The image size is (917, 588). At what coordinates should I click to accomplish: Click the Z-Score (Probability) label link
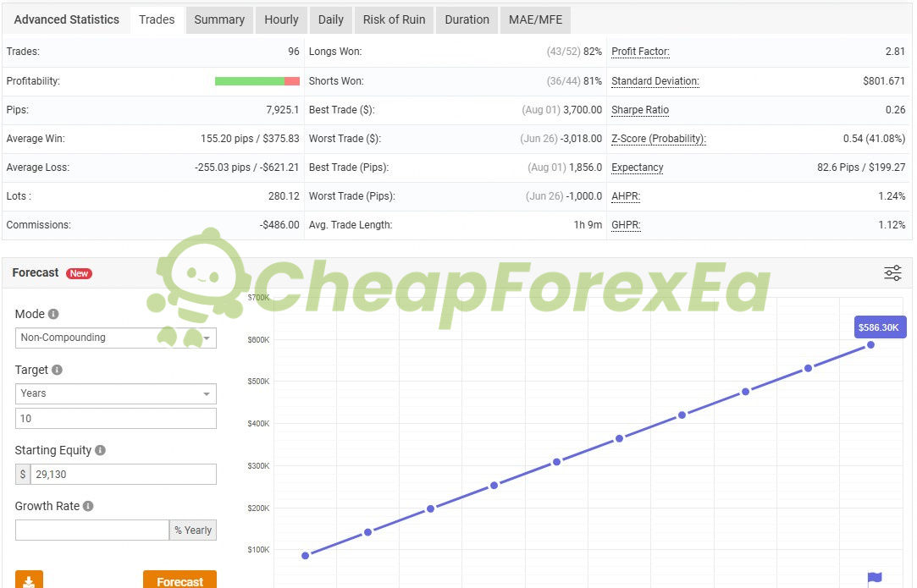click(x=659, y=139)
